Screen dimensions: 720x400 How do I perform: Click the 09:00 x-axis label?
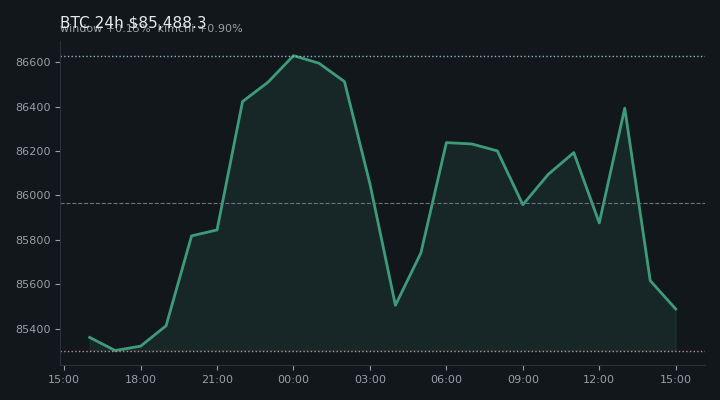(x=523, y=379)
